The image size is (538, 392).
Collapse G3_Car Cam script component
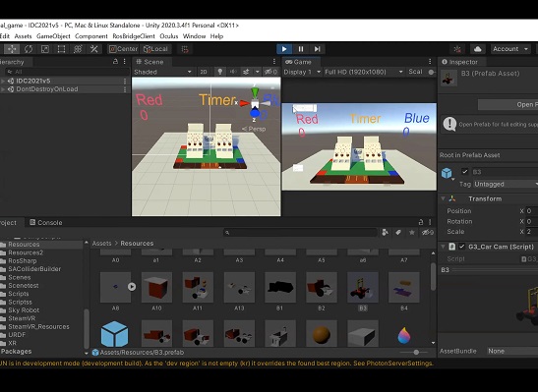coord(443,247)
